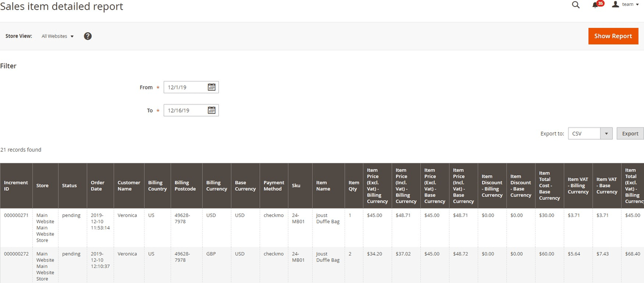Open the From date calendar picker

click(211, 87)
